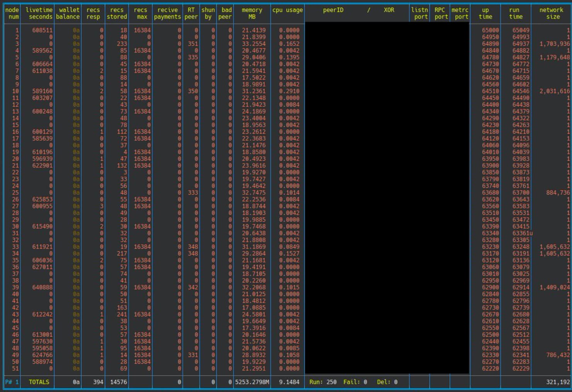Click recs stored value 241 for node 43
The image size is (572, 392).
point(122,314)
